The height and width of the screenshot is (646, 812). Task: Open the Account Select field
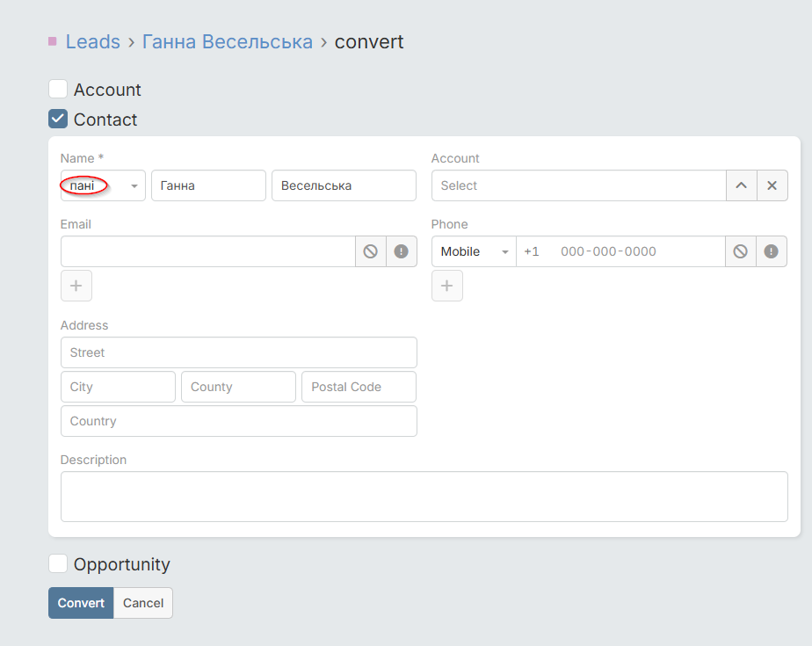[x=578, y=185]
